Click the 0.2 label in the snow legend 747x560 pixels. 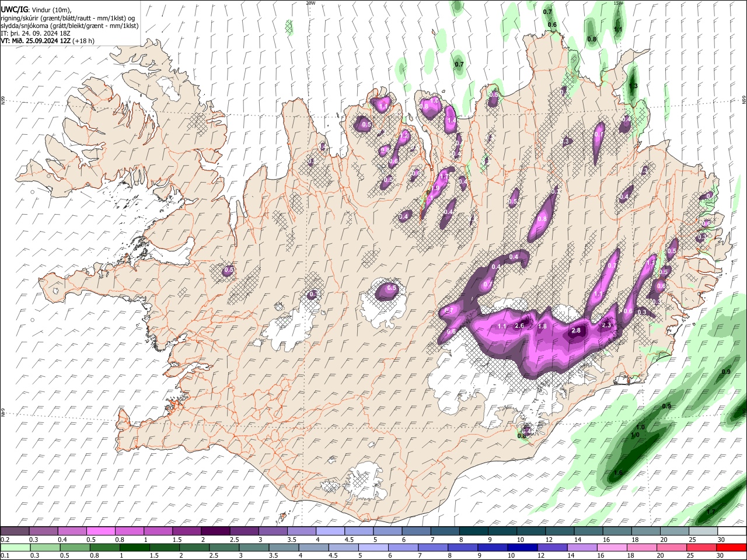click(5, 540)
